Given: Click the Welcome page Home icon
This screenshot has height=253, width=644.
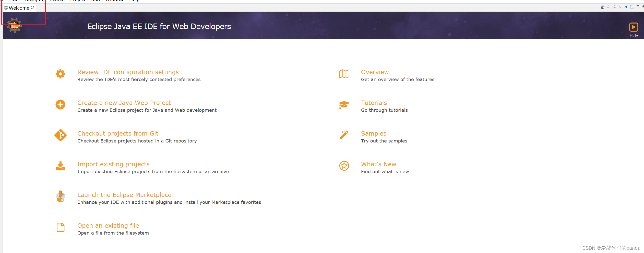Looking at the screenshot, I should tap(603, 7).
